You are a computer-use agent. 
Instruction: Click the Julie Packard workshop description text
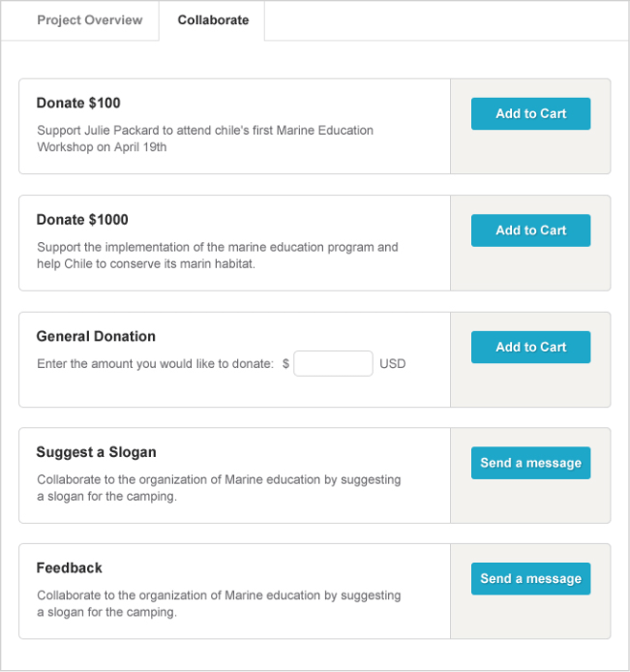pos(204,138)
